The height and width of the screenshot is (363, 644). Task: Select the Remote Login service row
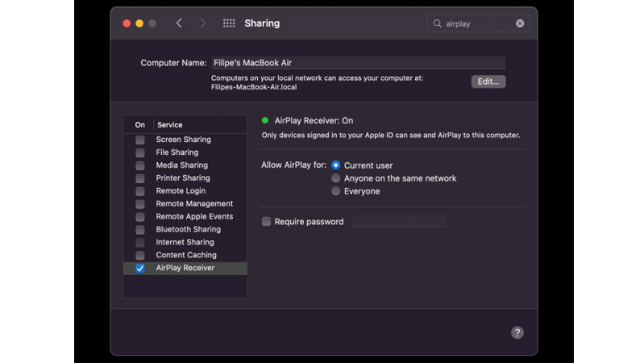185,190
